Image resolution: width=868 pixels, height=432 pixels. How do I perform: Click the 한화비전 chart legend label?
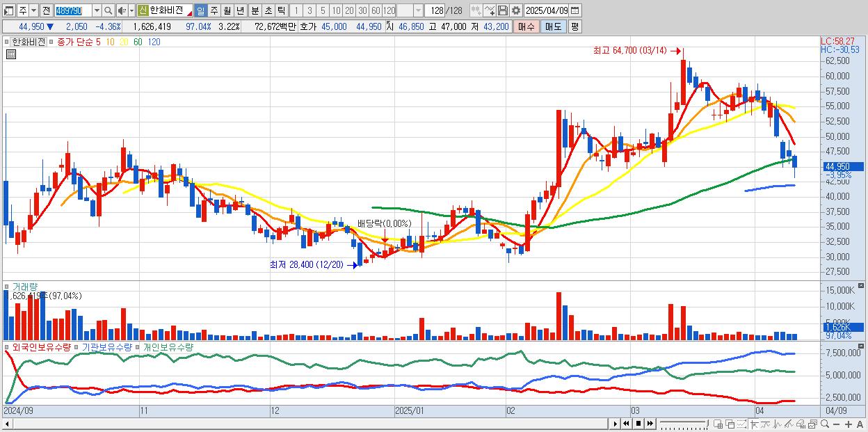click(x=29, y=42)
